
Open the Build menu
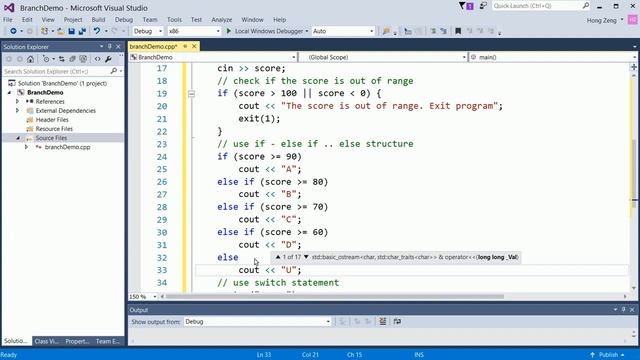pyautogui.click(x=98, y=20)
